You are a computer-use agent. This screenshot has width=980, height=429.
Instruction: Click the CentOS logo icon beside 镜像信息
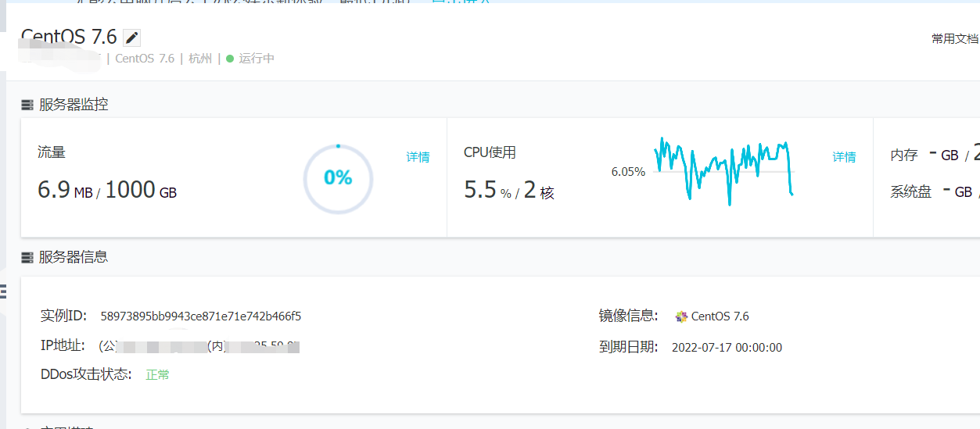point(681,316)
